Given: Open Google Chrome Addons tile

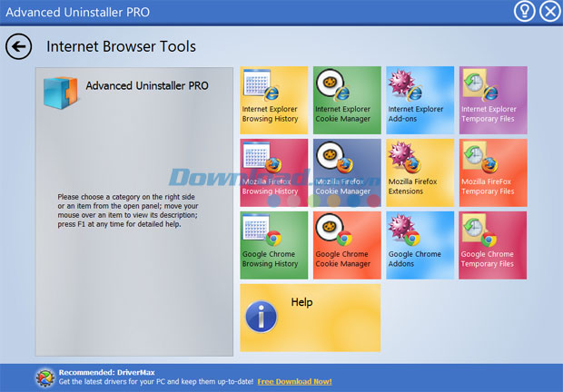Looking at the screenshot, I should 420,245.
